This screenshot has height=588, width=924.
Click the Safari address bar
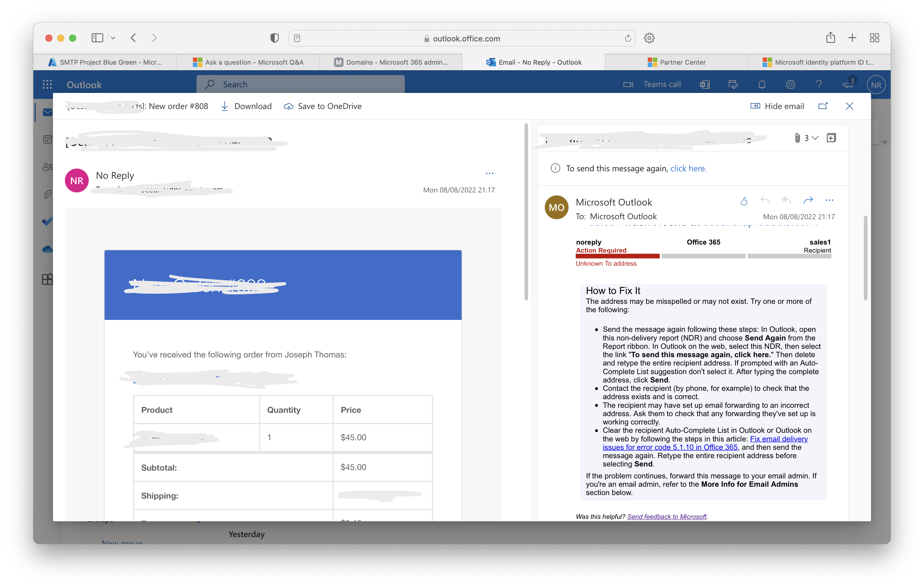[462, 38]
